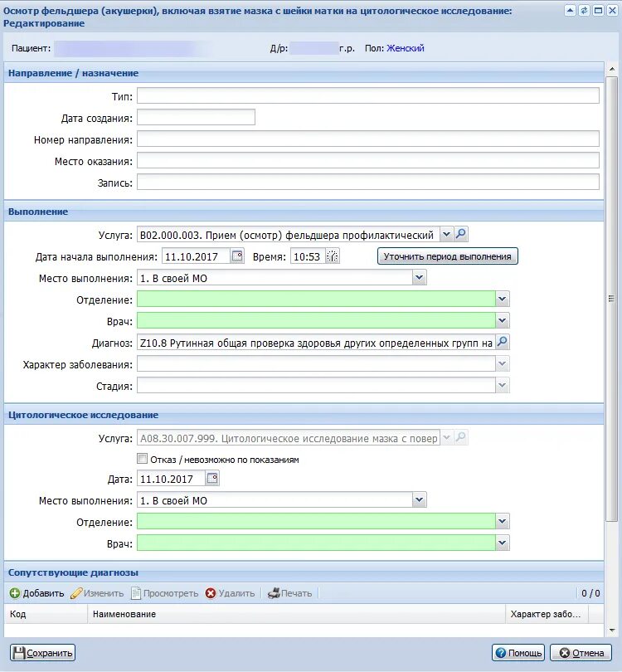Click the Время field showing 10:53
The width and height of the screenshot is (622, 672).
[308, 256]
